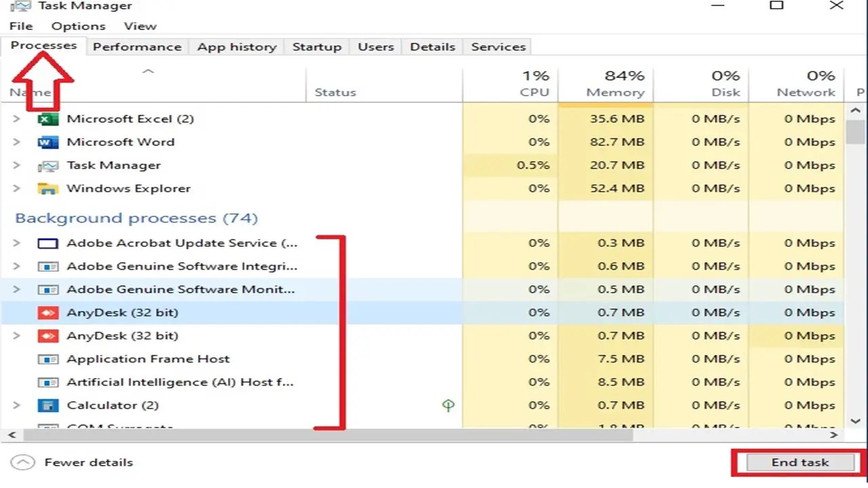This screenshot has width=868, height=488.
Task: Click the 35.6 MB memory value
Action: tap(617, 119)
